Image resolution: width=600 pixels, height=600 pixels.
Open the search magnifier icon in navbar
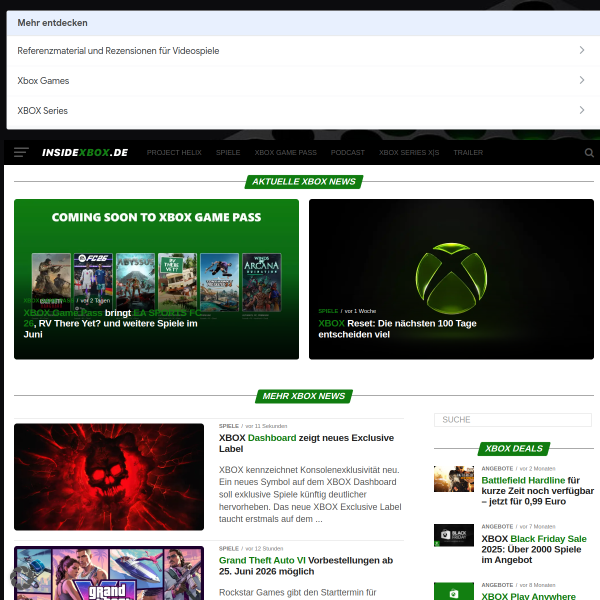pyautogui.click(x=589, y=153)
